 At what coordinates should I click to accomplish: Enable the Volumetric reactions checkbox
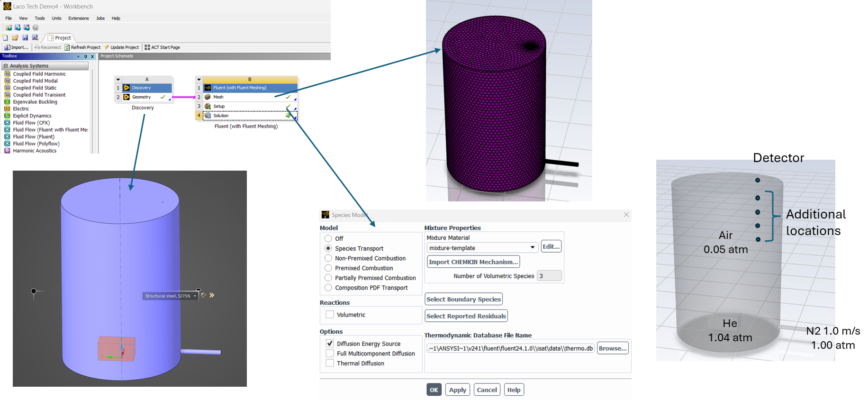coord(330,315)
